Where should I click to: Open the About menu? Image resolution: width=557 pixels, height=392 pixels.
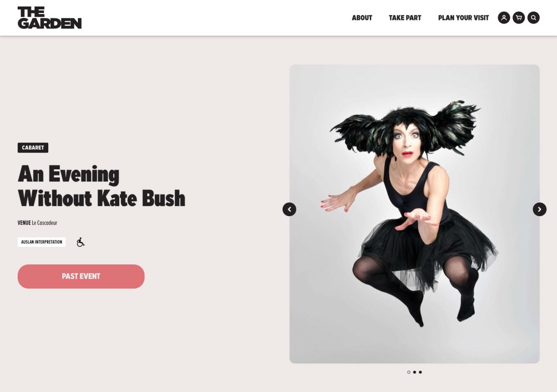click(x=362, y=18)
